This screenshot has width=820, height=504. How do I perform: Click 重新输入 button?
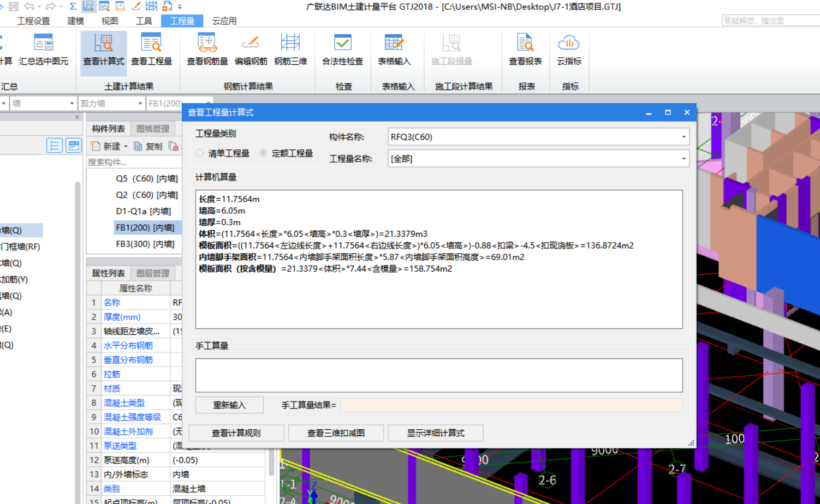(x=229, y=405)
